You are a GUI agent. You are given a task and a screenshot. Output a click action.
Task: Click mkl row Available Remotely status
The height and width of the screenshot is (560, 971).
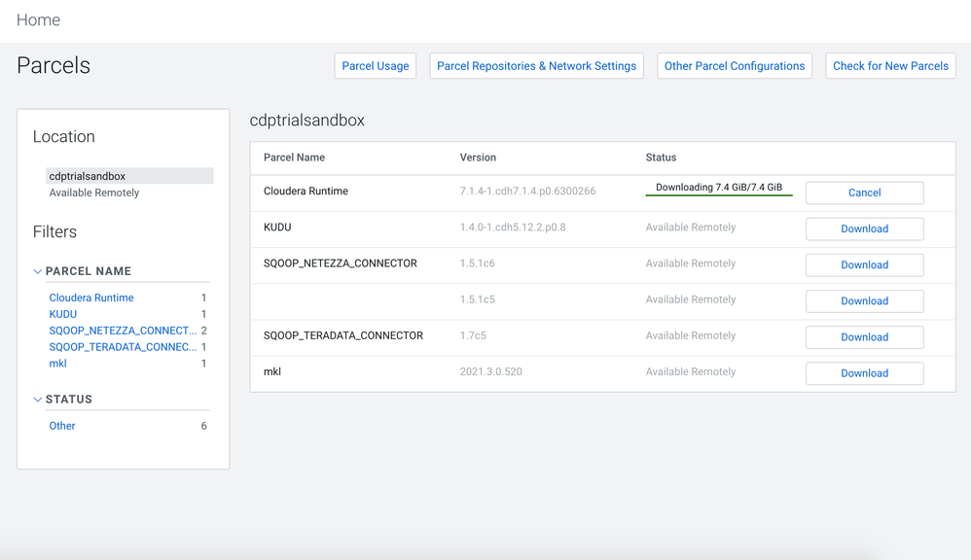click(691, 372)
